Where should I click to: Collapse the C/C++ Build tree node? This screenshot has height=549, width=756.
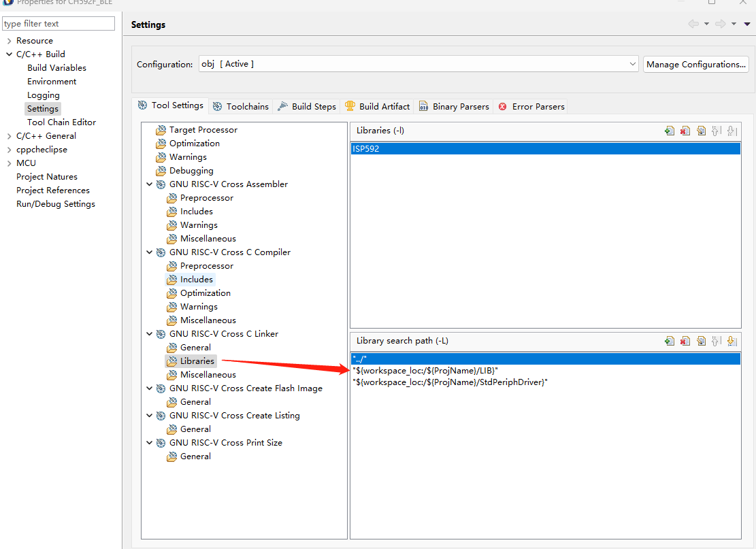(x=9, y=54)
